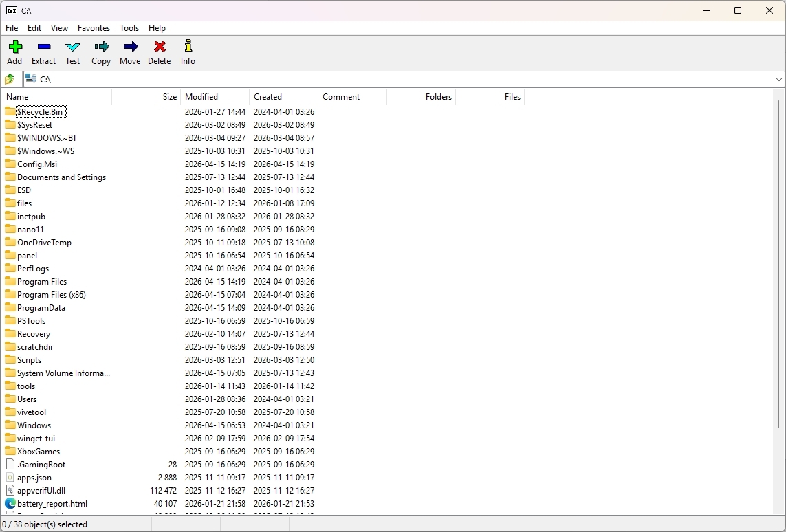Sort files by the Modified column
This screenshot has height=532, width=786.
tap(201, 96)
